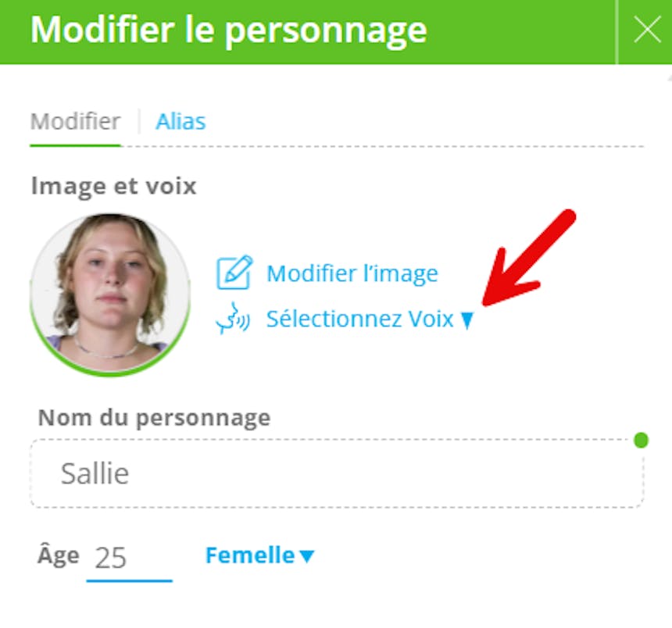Click the Image et voix heading
672x628 pixels.
(113, 186)
